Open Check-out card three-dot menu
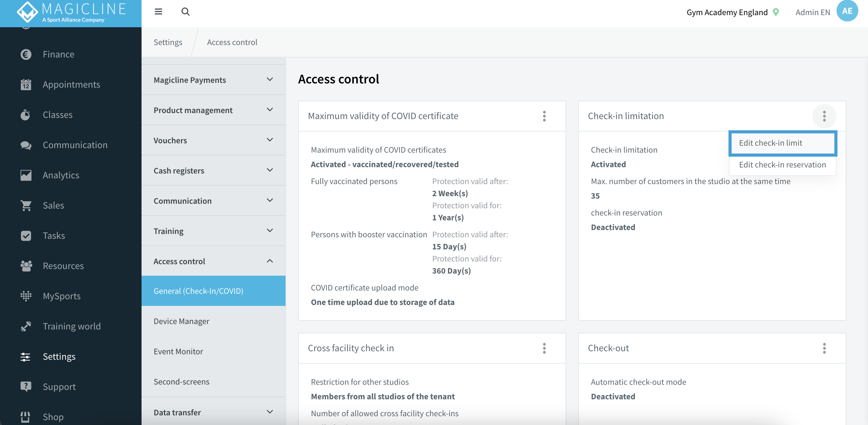 [x=824, y=348]
